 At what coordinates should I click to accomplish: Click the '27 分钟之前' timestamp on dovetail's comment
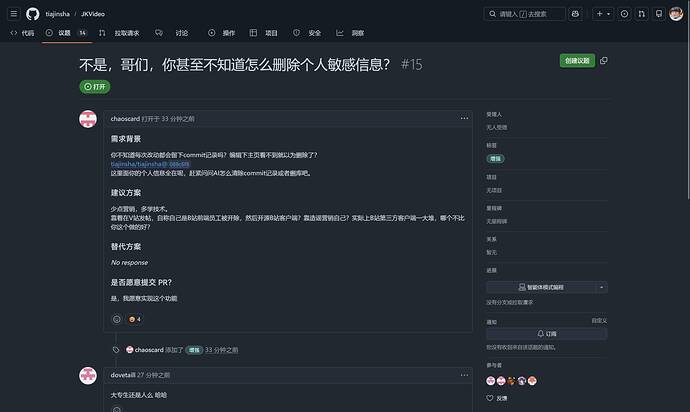[153, 375]
